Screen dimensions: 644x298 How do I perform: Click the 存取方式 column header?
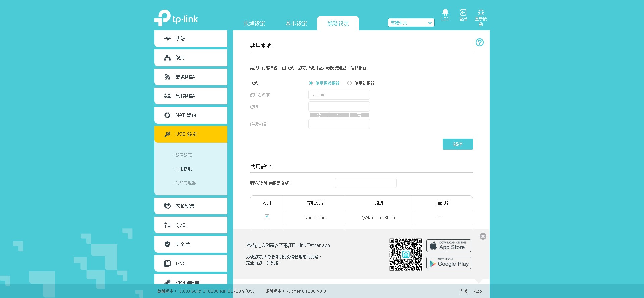[315, 203]
